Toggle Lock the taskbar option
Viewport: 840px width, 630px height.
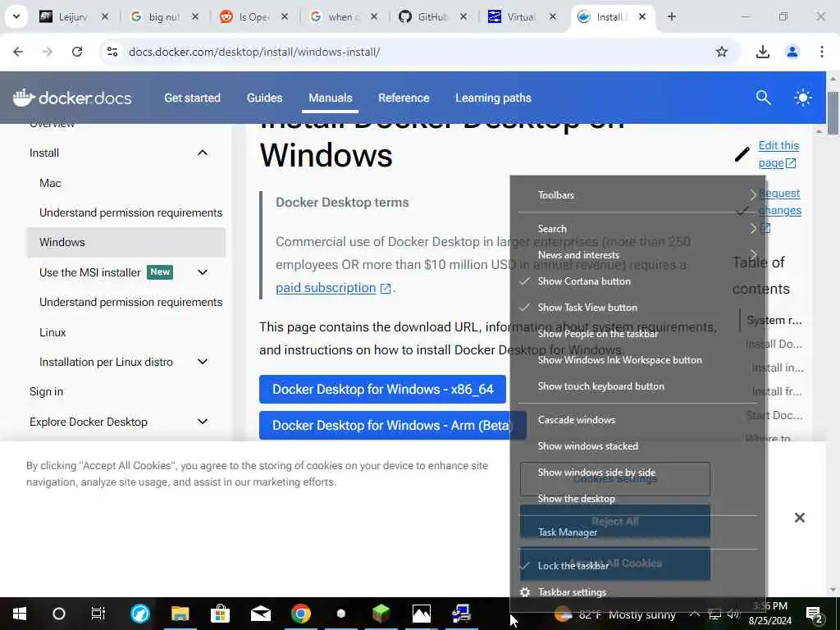637,566
